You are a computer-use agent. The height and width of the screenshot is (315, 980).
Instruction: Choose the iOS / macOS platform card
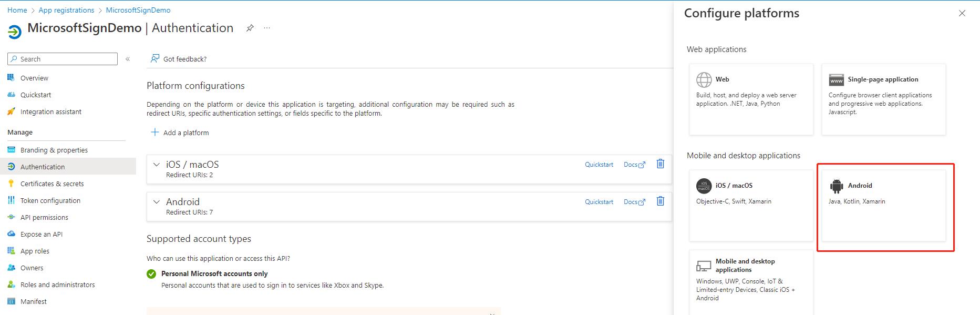[x=751, y=206]
